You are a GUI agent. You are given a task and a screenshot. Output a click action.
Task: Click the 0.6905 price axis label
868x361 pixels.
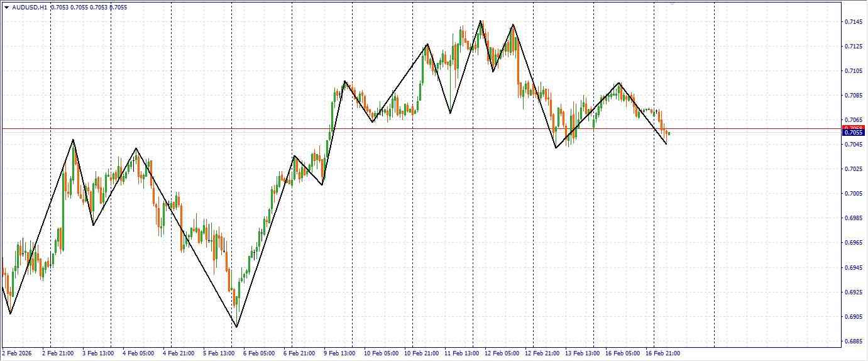(x=854, y=317)
